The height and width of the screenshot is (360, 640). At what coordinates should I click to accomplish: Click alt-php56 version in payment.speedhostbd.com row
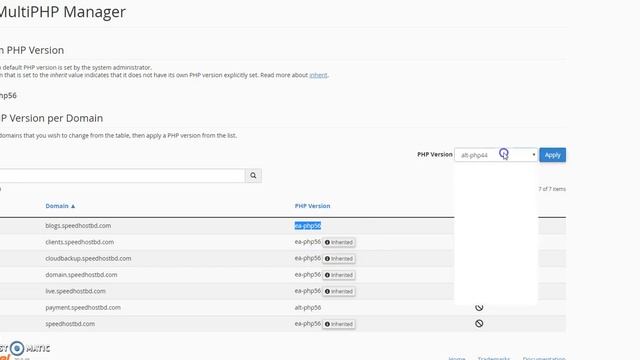[308, 307]
